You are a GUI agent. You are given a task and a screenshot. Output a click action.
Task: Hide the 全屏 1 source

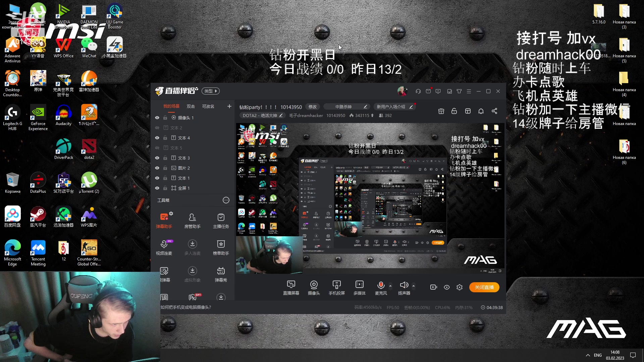click(157, 188)
